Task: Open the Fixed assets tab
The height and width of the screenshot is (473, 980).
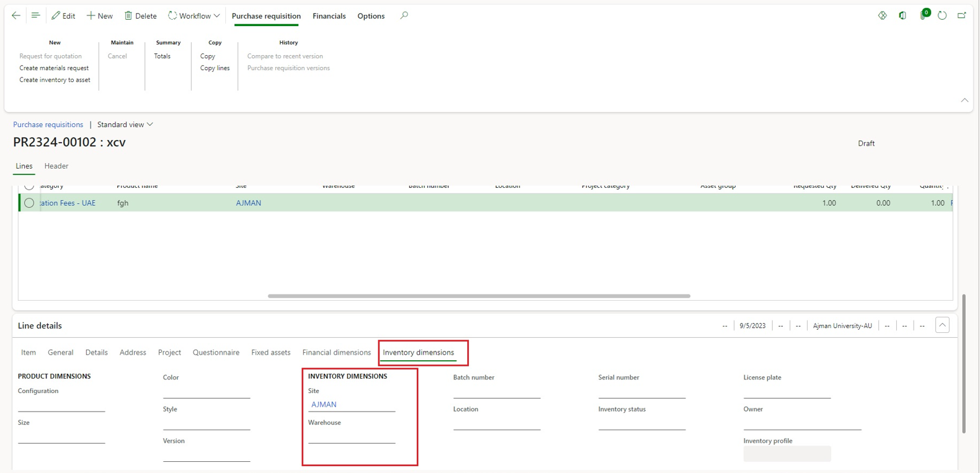Action: click(x=270, y=353)
